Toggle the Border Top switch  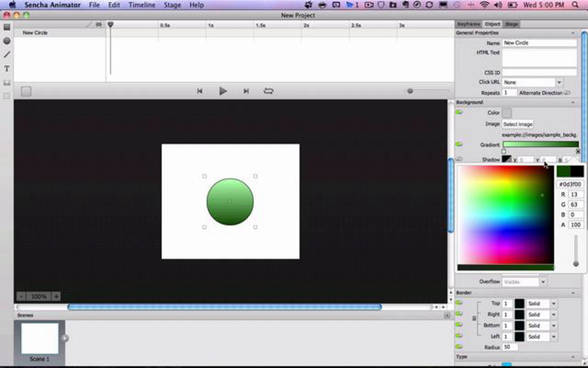pyautogui.click(x=459, y=303)
